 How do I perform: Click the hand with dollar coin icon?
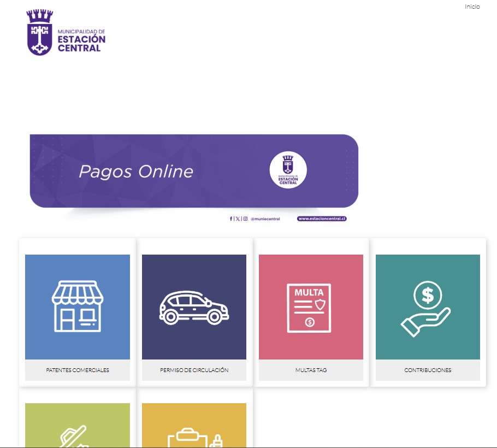[x=428, y=306]
